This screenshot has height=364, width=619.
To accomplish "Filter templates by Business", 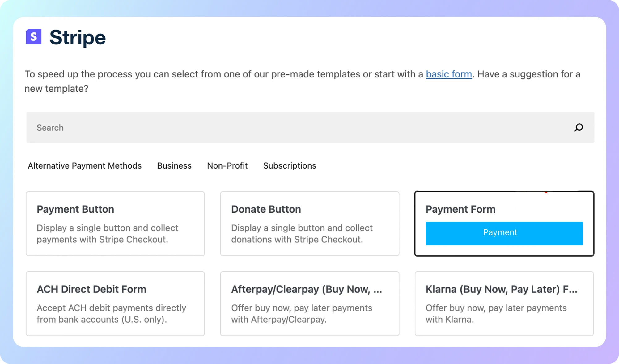I will pyautogui.click(x=174, y=166).
